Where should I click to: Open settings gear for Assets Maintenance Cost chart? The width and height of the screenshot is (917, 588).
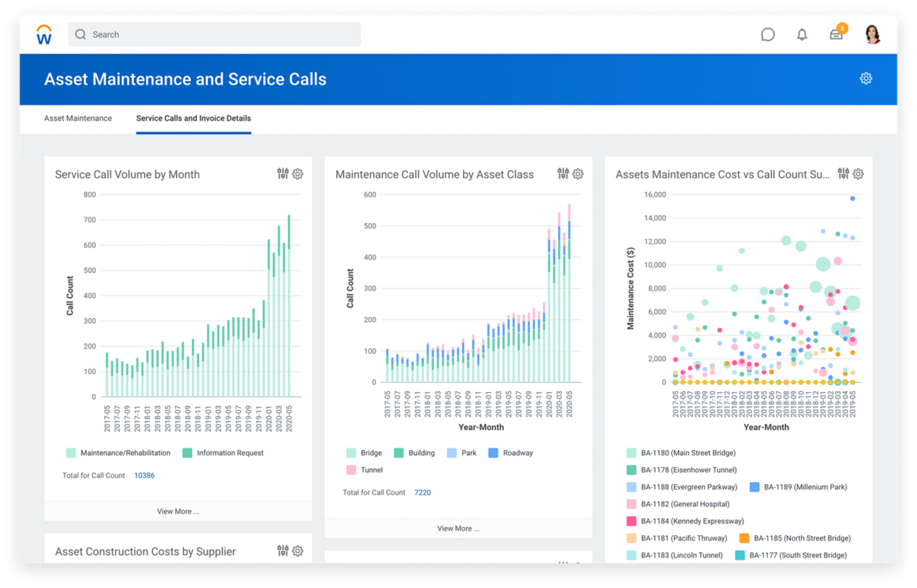click(x=858, y=174)
